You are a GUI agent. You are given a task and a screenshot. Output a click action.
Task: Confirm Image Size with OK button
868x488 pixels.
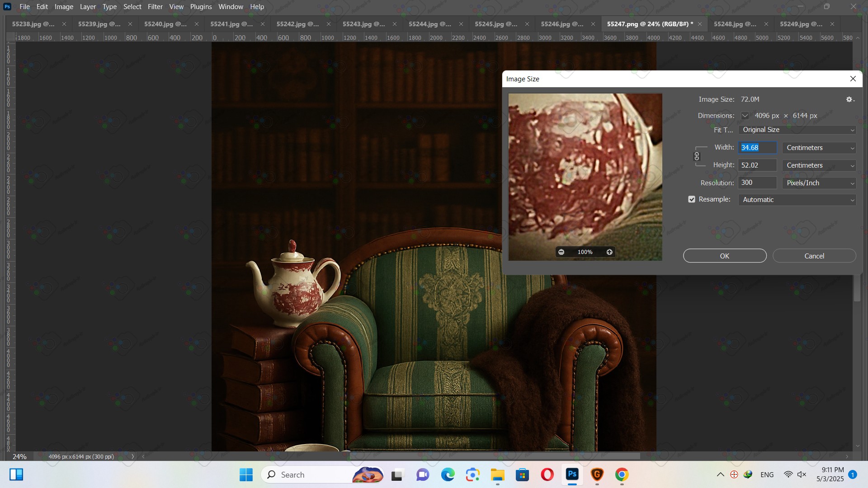tap(725, 256)
